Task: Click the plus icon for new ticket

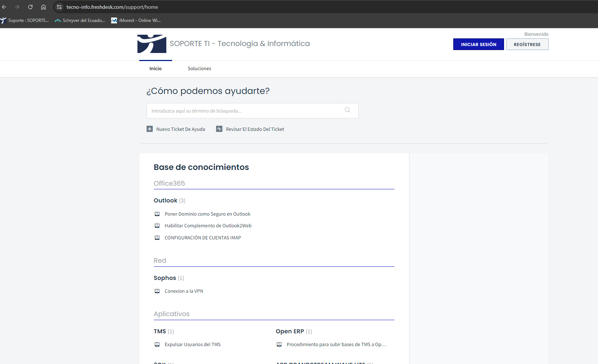Action: point(149,129)
